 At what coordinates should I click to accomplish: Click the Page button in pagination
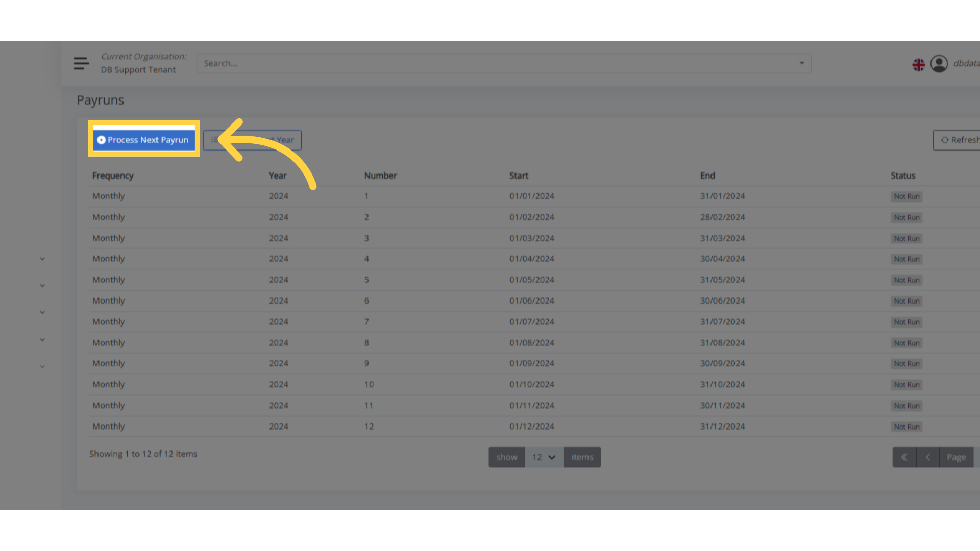(x=957, y=457)
